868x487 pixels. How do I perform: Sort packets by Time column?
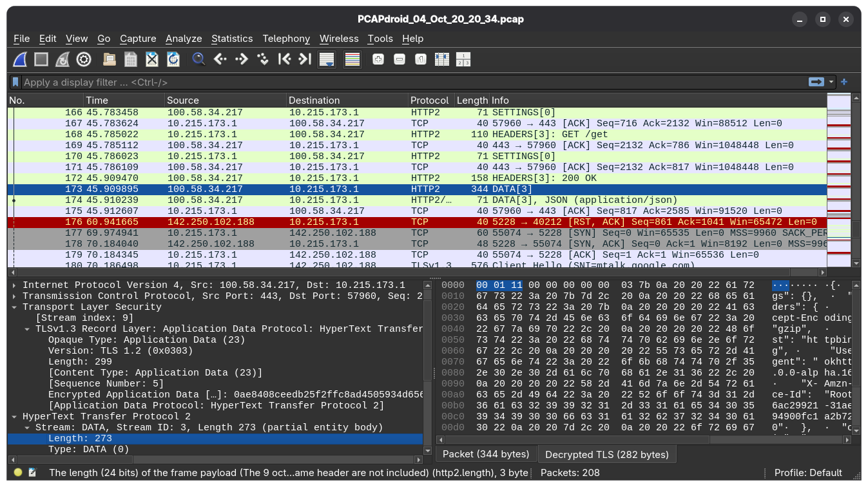click(x=124, y=100)
